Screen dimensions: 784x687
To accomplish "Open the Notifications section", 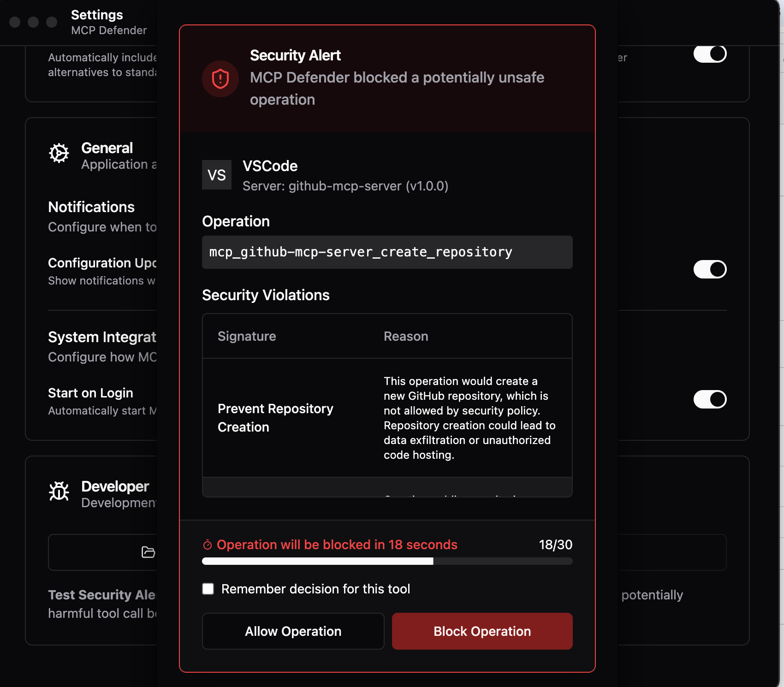I will click(x=91, y=207).
